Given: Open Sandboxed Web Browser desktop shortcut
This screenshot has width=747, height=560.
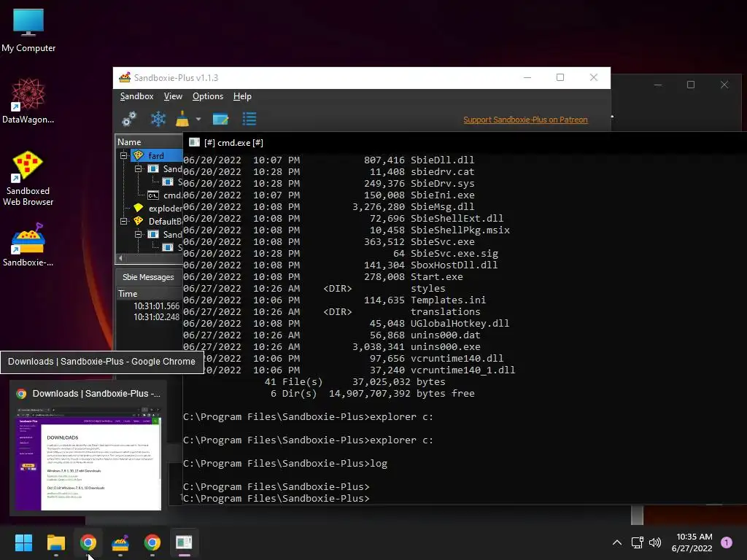Looking at the screenshot, I should pos(28,179).
